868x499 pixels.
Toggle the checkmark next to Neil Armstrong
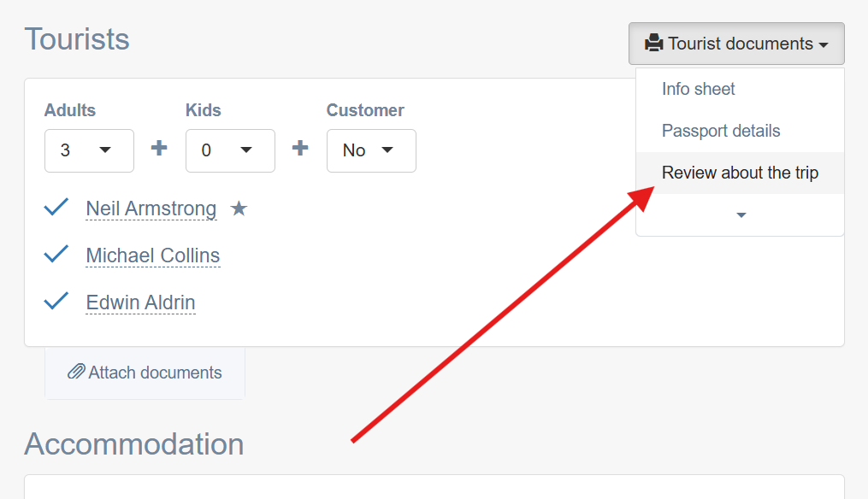pos(56,208)
